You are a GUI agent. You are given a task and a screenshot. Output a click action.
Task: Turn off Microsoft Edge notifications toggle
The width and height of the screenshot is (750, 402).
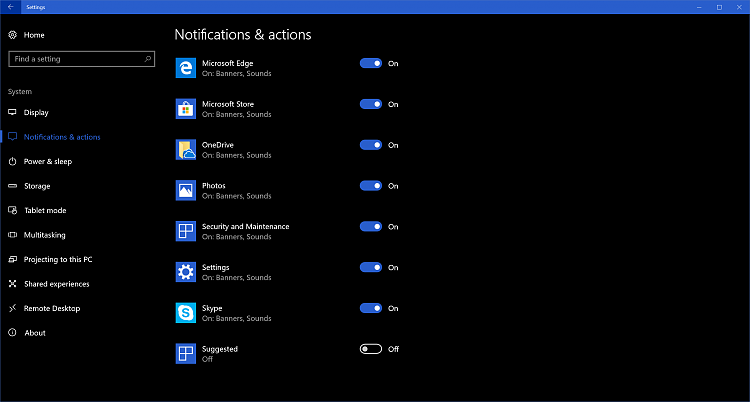tap(371, 63)
